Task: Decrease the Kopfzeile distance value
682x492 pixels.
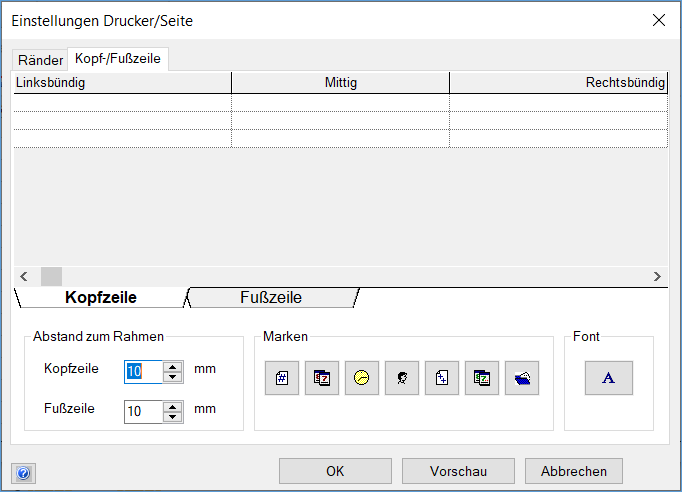Action: click(173, 377)
